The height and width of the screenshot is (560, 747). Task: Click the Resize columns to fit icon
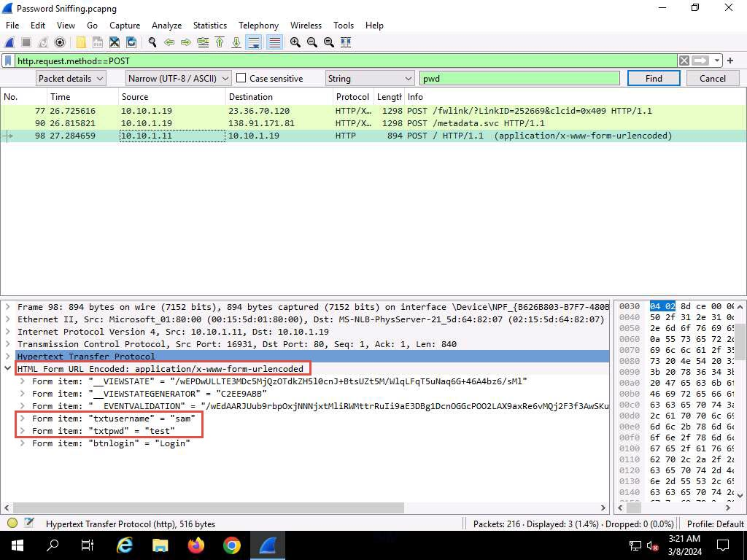click(x=346, y=42)
